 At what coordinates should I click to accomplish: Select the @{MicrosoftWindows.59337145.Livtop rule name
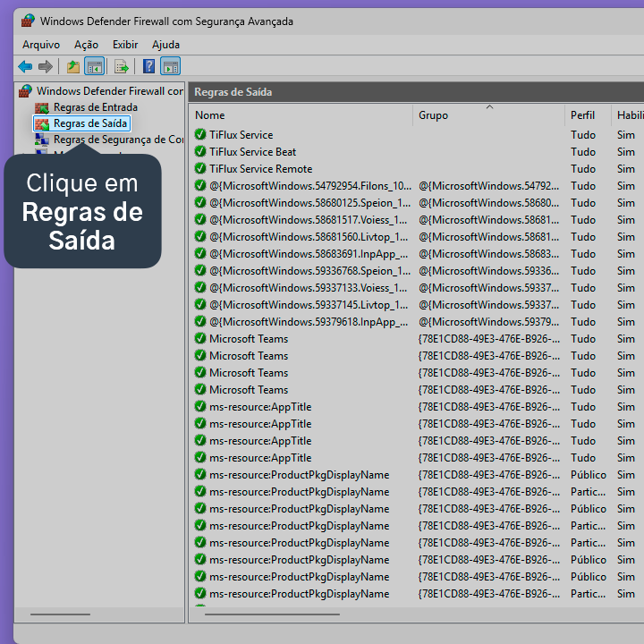309,305
